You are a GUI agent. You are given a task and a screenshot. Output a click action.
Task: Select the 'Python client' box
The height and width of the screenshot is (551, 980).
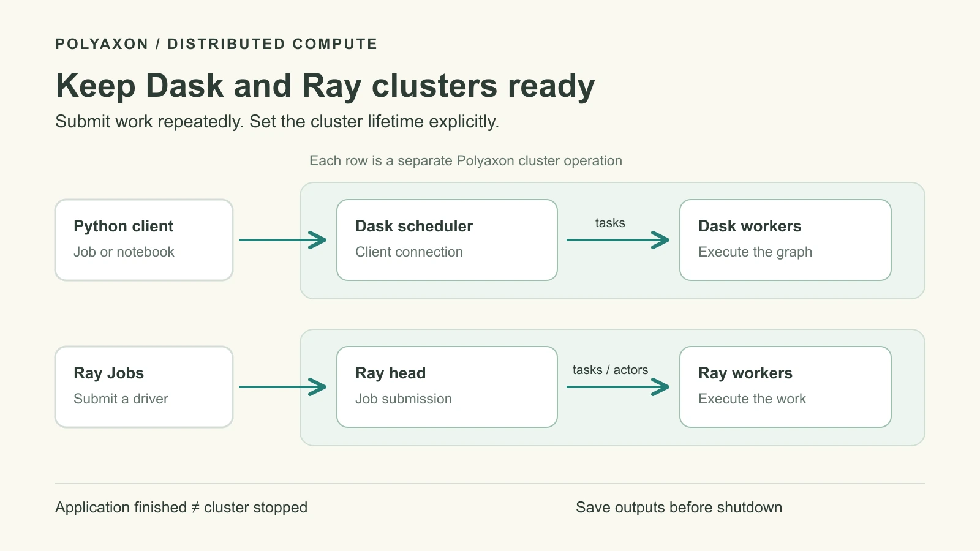(x=144, y=240)
